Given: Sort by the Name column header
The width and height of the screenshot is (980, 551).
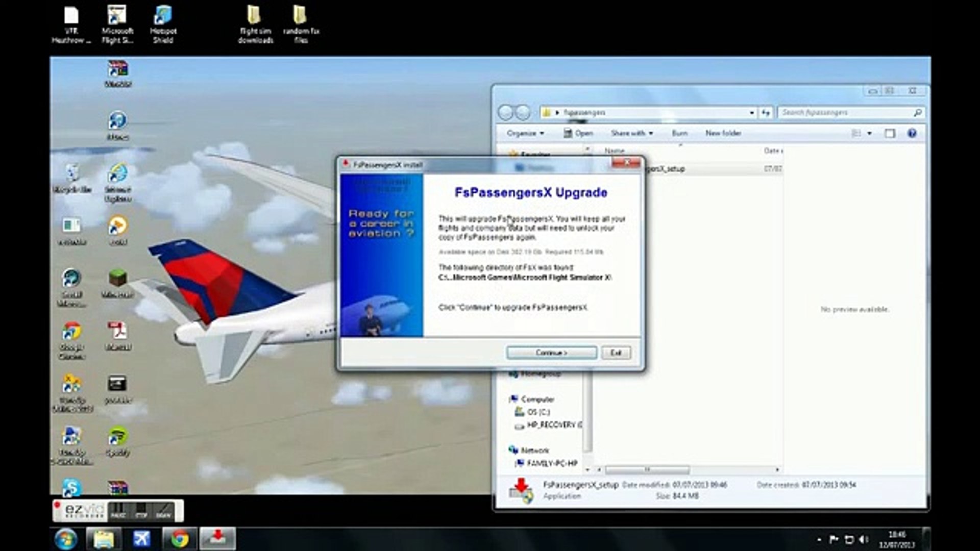Looking at the screenshot, I should pos(615,151).
